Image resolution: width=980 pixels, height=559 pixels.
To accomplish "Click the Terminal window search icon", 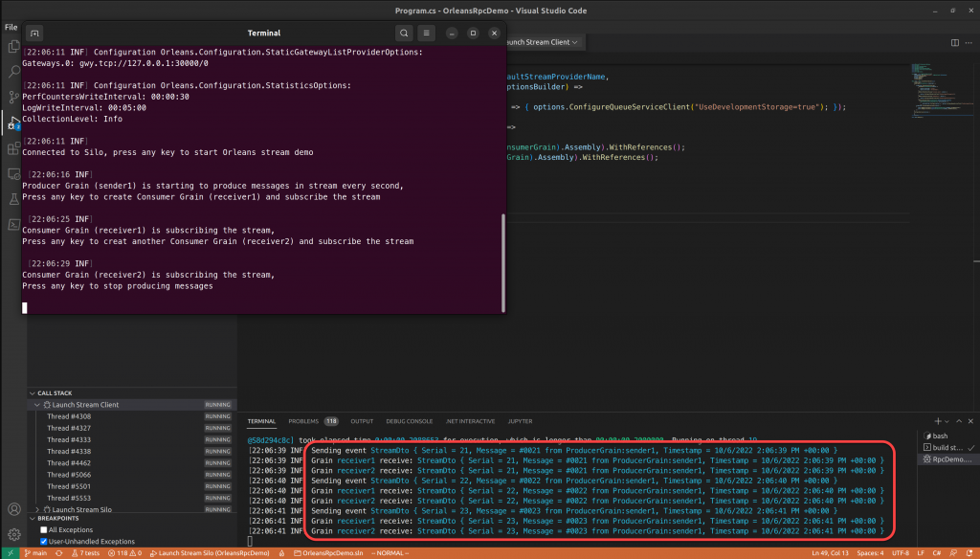I will pos(404,33).
